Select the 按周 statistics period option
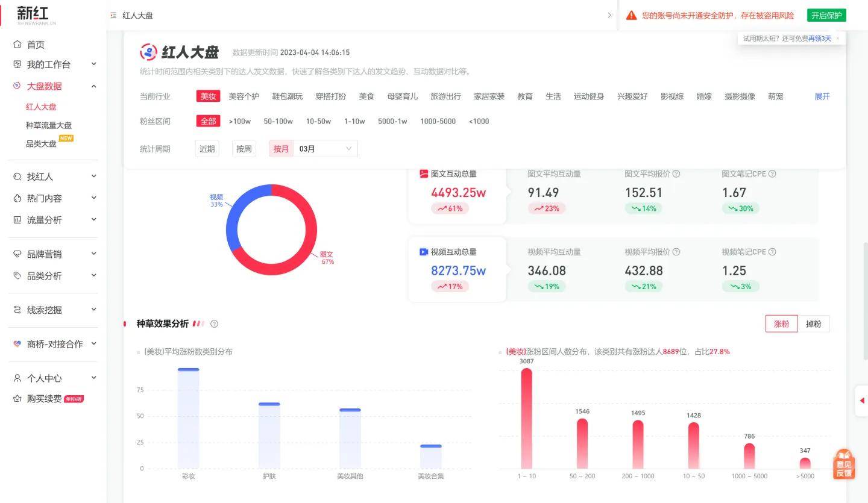The image size is (868, 503). click(244, 148)
